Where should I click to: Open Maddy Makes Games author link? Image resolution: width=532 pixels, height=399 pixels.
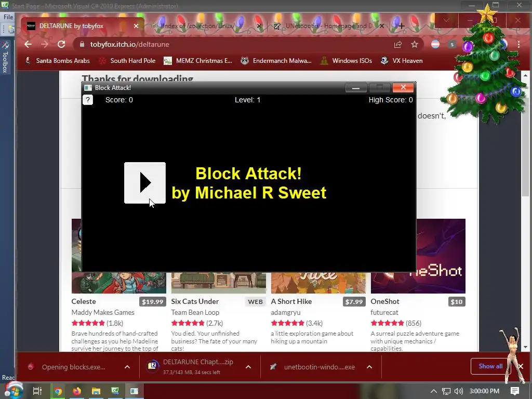point(103,312)
